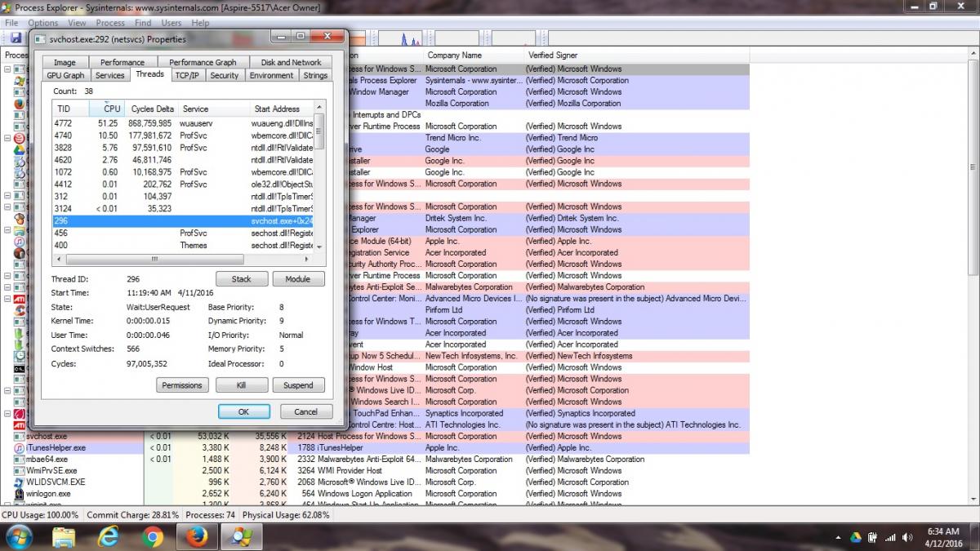Select thread row with TID 3828
The height and width of the screenshot is (551, 980).
184,147
